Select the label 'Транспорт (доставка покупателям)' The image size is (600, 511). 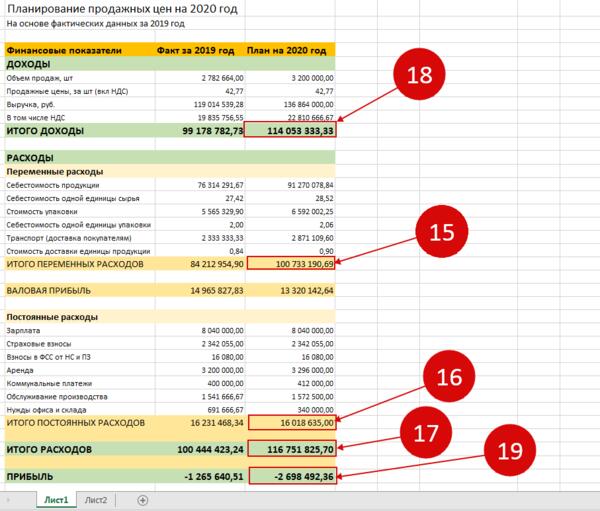(x=69, y=238)
